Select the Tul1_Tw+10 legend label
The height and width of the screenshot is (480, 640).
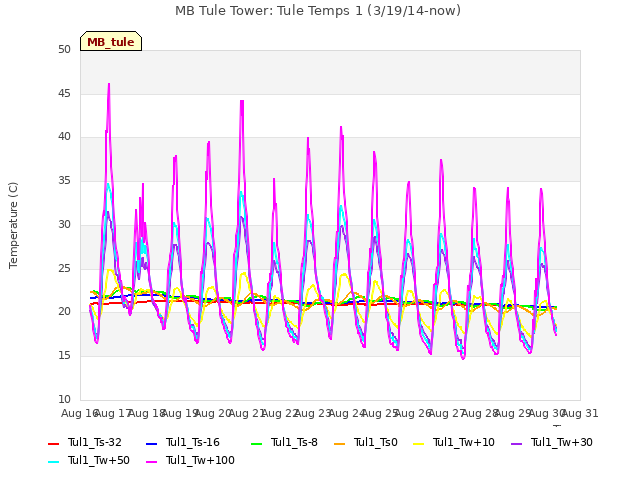click(x=464, y=442)
